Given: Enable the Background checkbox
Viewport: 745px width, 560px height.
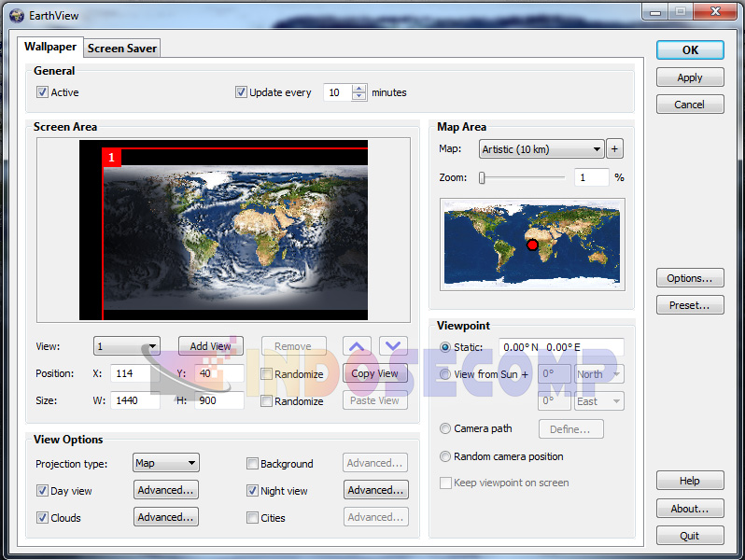Looking at the screenshot, I should (x=252, y=464).
